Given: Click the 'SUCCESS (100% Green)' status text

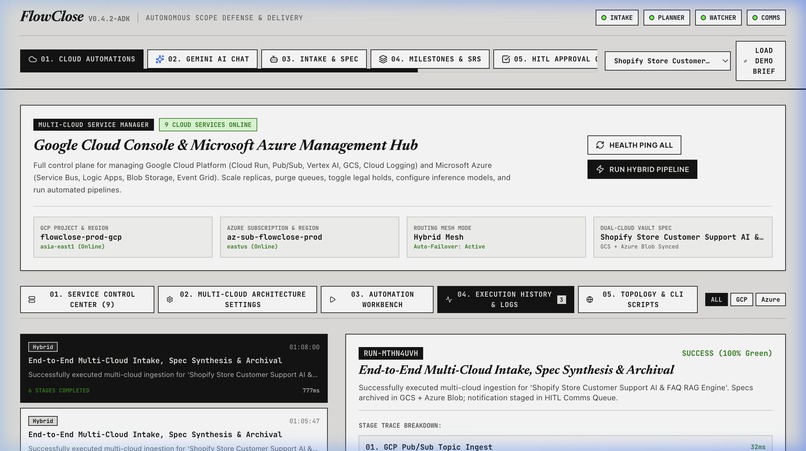Looking at the screenshot, I should pos(727,353).
